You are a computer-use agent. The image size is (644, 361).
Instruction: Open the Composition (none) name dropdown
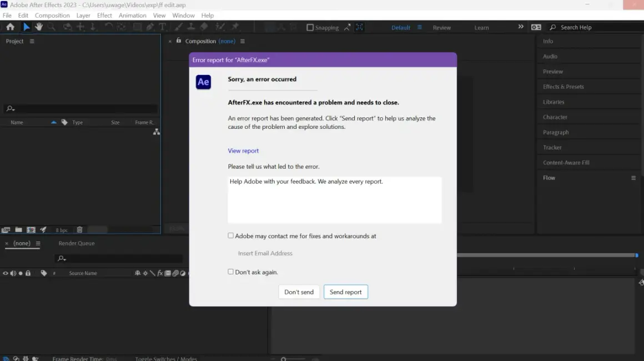tap(227, 41)
